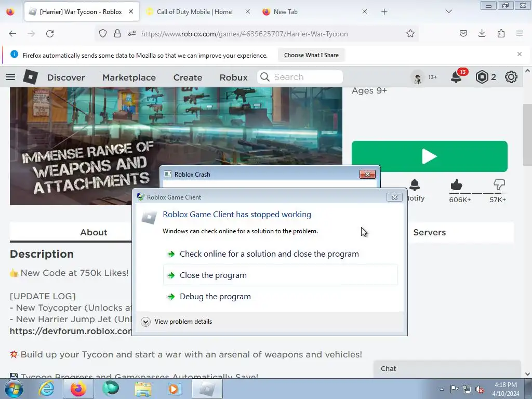Choose Close the program option
Screen dimensions: 532x399
(281, 275)
